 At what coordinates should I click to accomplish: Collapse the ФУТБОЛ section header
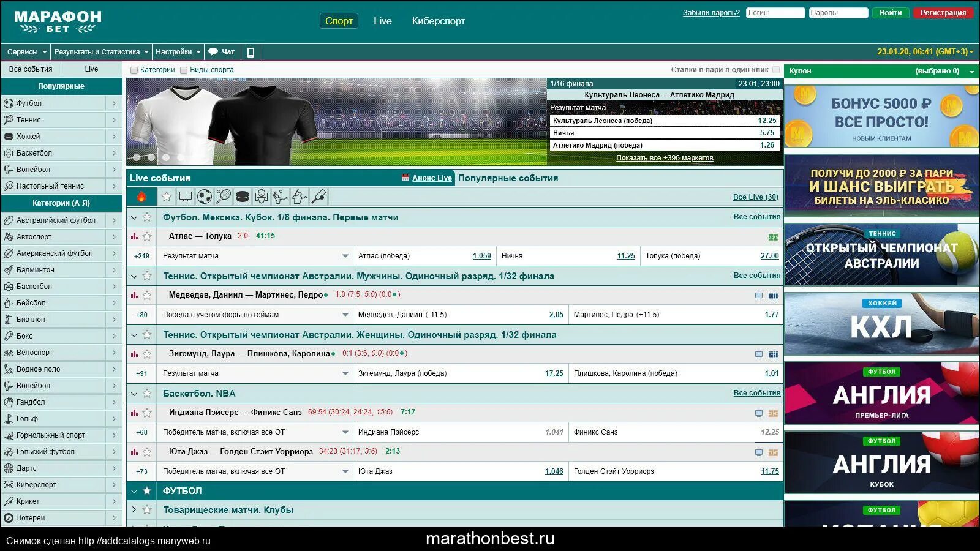(134, 491)
